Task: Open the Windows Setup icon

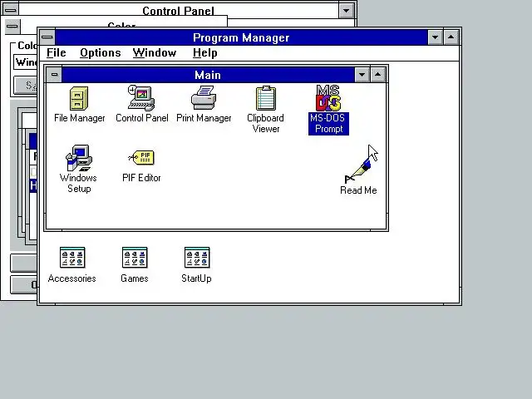Action: [x=79, y=158]
